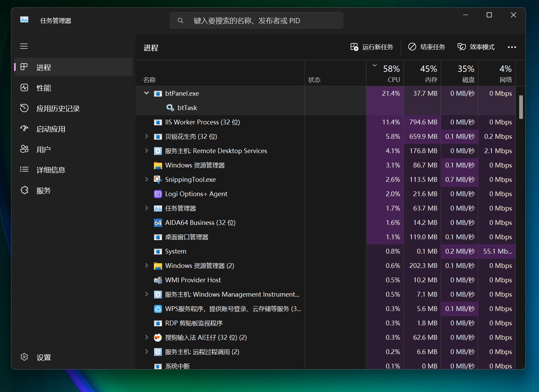
Task: Click the WMI Provider Host icon
Action: point(158,280)
